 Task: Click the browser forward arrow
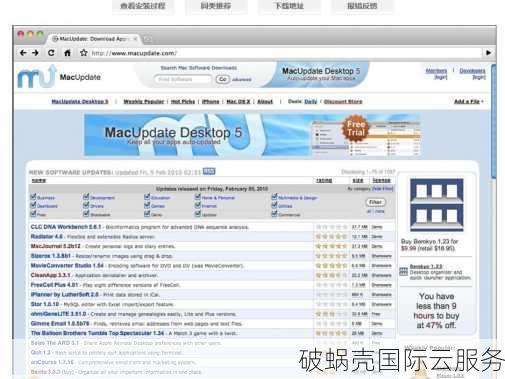(35, 53)
